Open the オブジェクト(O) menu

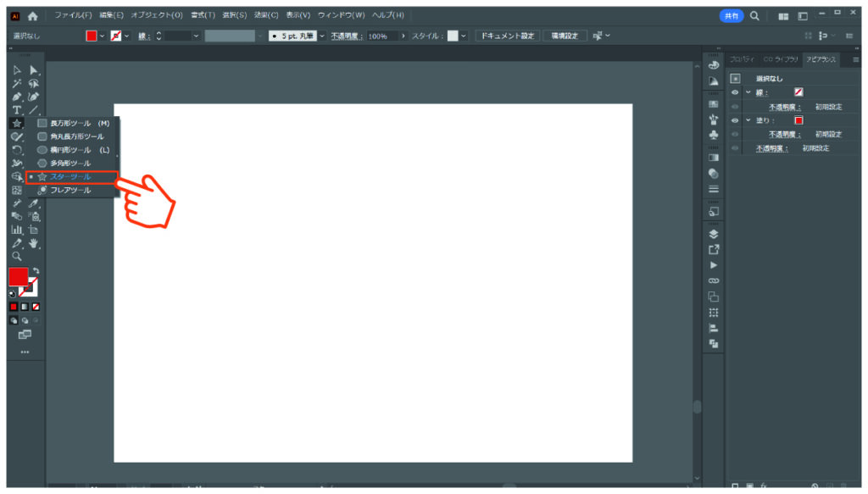157,15
